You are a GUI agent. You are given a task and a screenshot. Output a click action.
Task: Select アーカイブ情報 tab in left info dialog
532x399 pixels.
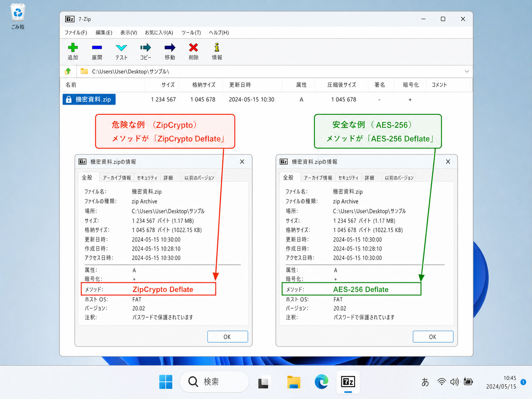117,178
